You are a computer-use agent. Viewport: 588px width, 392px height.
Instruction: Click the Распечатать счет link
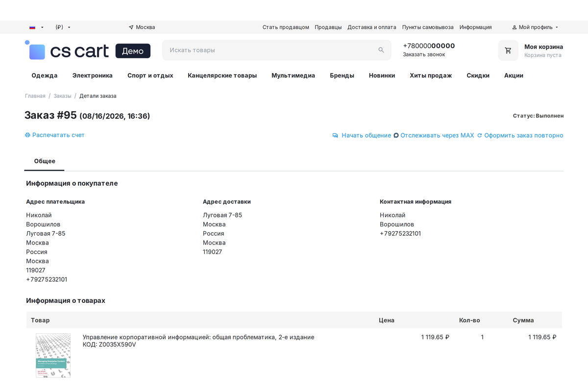tap(58, 135)
